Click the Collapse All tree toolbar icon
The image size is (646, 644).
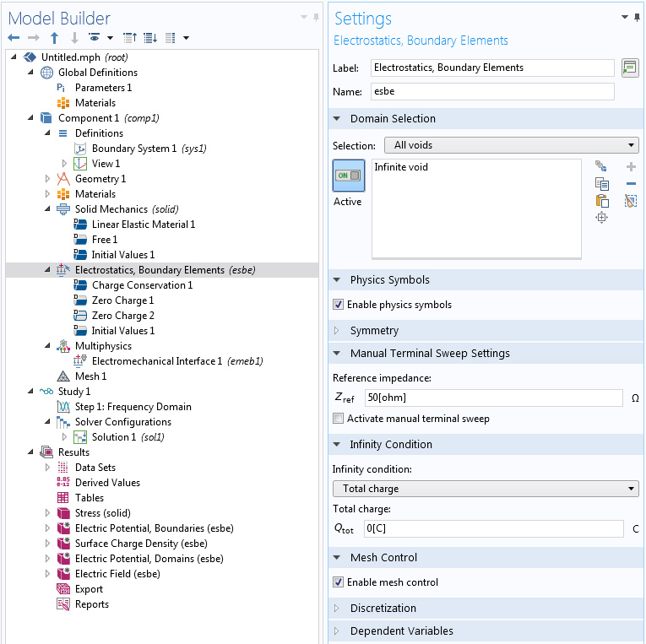[x=129, y=38]
